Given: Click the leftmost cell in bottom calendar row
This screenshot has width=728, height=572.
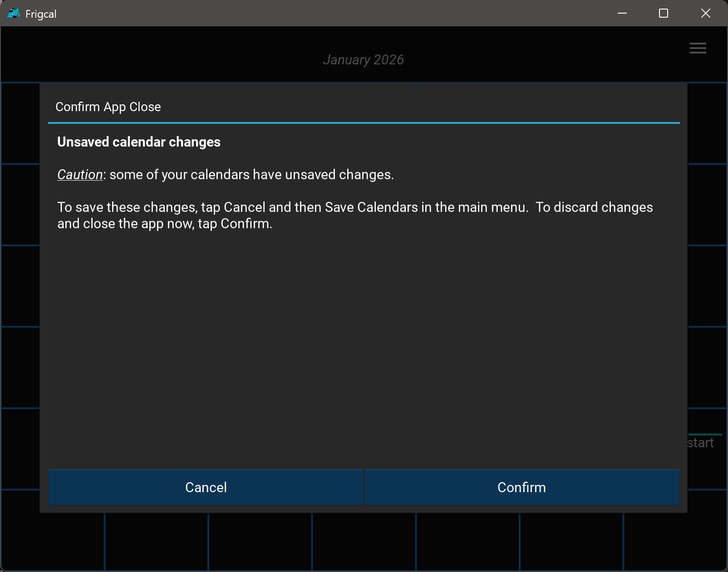Looking at the screenshot, I should [x=53, y=542].
